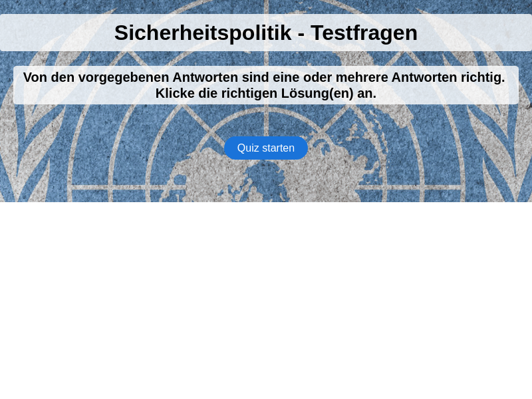Image resolution: width=532 pixels, height=399 pixels.
Task: Start the quiz with 'Quiz starten'
Action: click(x=265, y=148)
